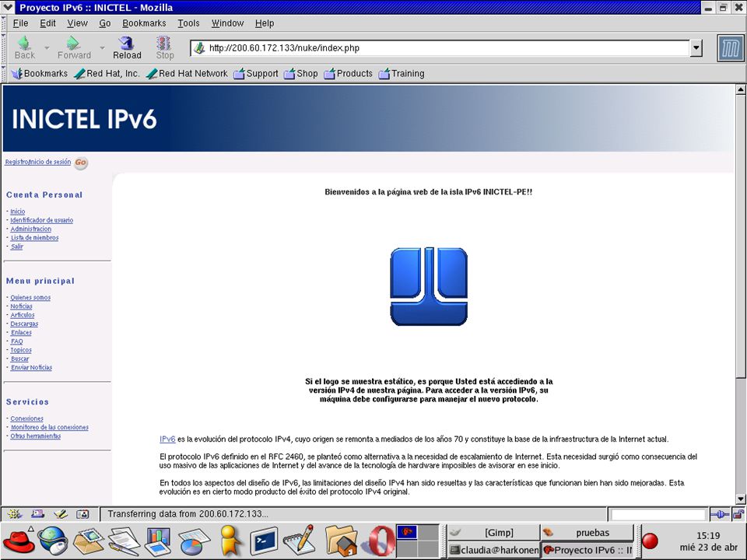Open the Enlaces link
Viewport: 747px width, 560px height.
click(21, 332)
